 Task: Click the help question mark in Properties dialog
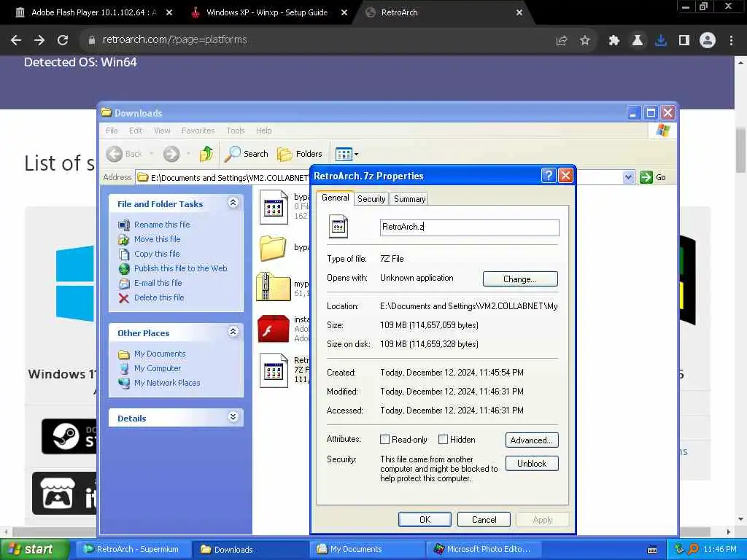click(x=549, y=176)
